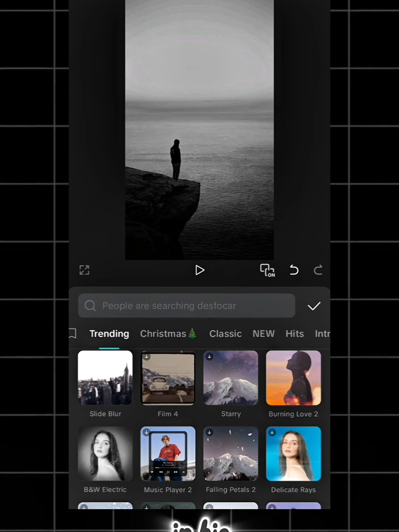Open the saved bookmark tab icon

coord(73,333)
